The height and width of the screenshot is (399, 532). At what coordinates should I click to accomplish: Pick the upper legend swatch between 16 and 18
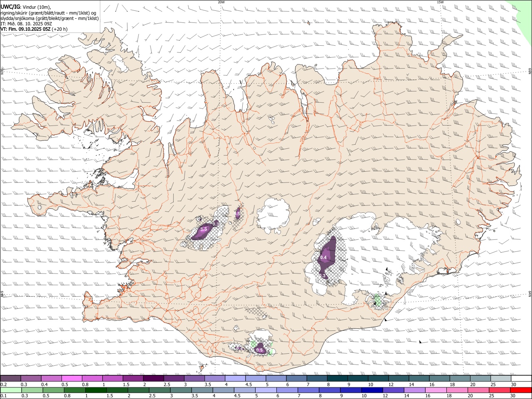tap(440, 378)
